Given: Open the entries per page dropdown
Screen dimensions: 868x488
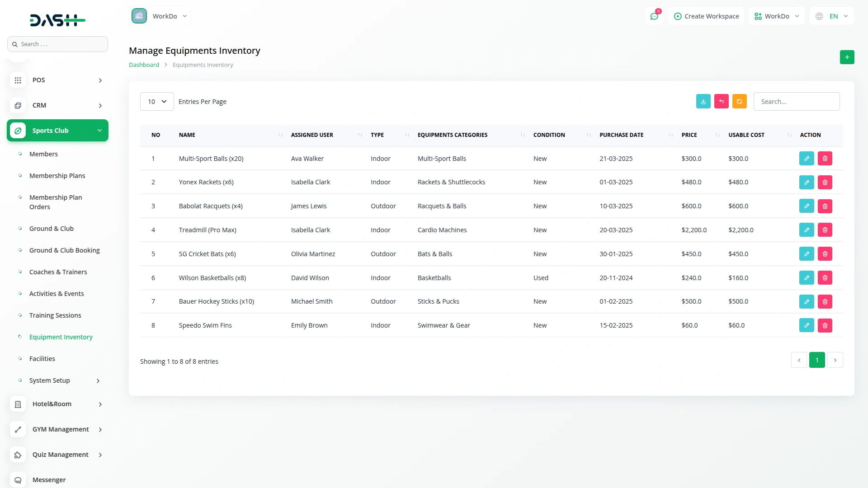Looking at the screenshot, I should 157,102.
